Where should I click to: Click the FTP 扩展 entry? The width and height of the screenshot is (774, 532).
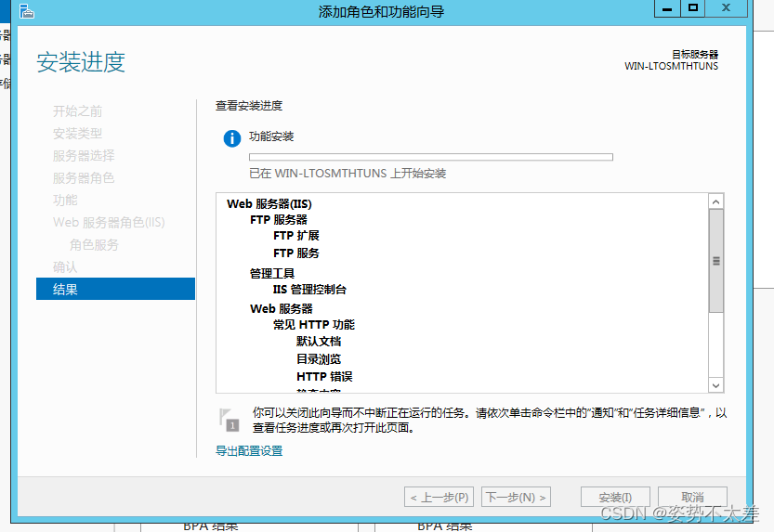(x=296, y=236)
